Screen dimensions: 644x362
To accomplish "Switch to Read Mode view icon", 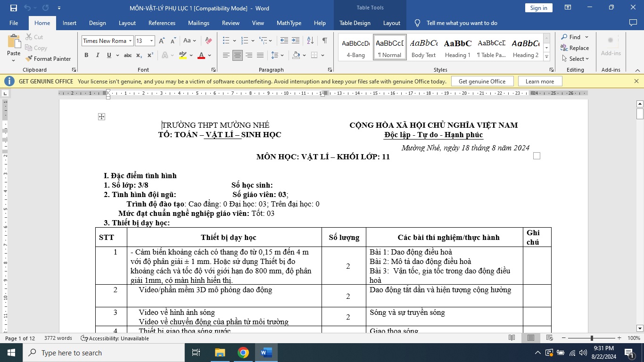I will (x=512, y=338).
